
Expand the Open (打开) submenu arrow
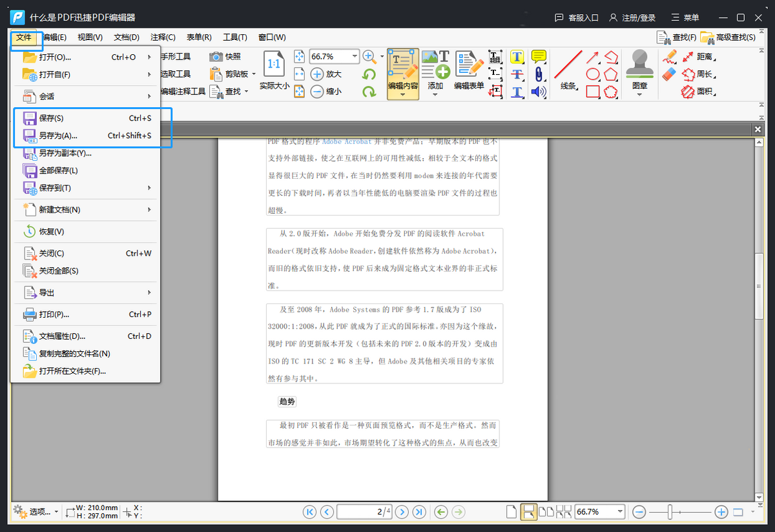pyautogui.click(x=149, y=57)
